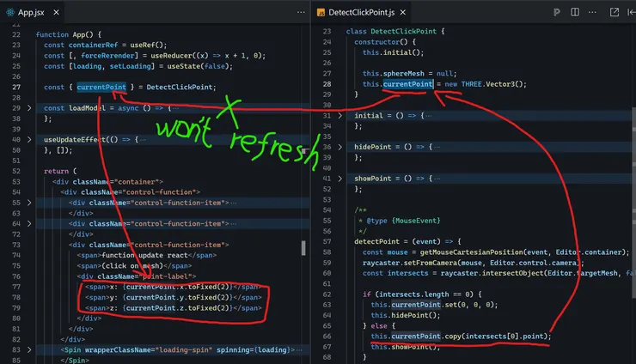Click line number 27 in the App.jsx gutter

pyautogui.click(x=16, y=88)
